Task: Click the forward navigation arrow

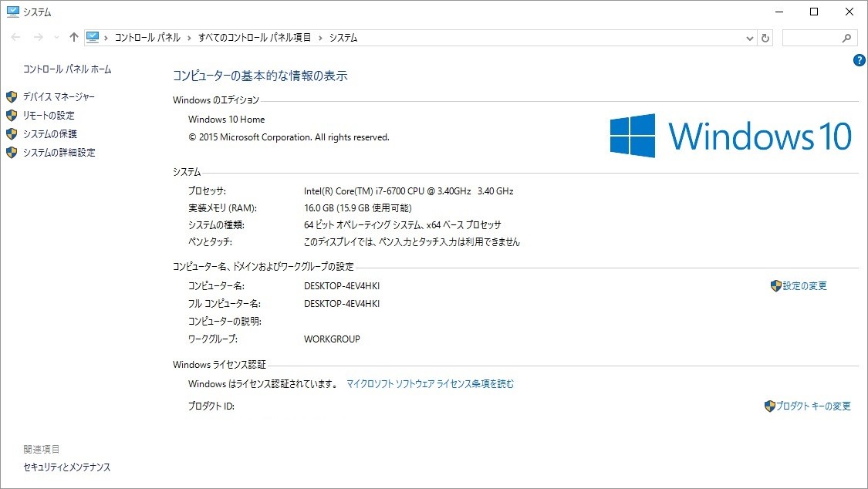Action: [39, 37]
